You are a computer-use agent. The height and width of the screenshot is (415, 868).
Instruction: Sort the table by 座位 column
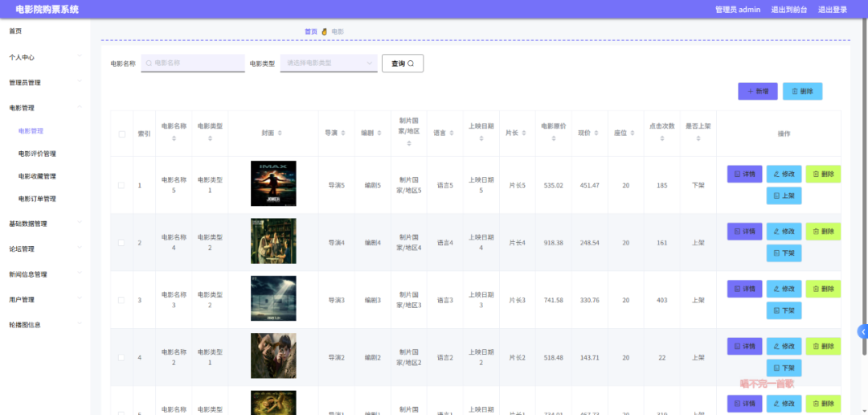click(x=633, y=134)
